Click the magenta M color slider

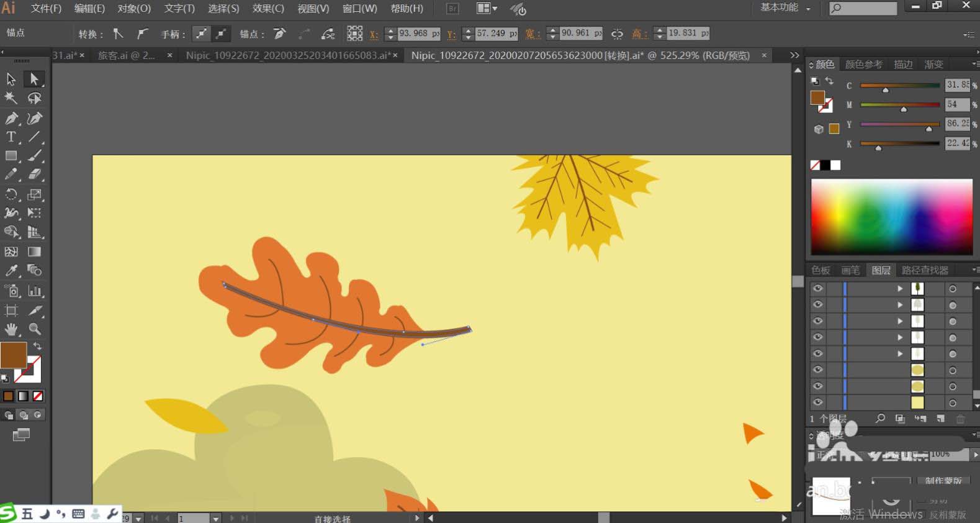coord(899,104)
